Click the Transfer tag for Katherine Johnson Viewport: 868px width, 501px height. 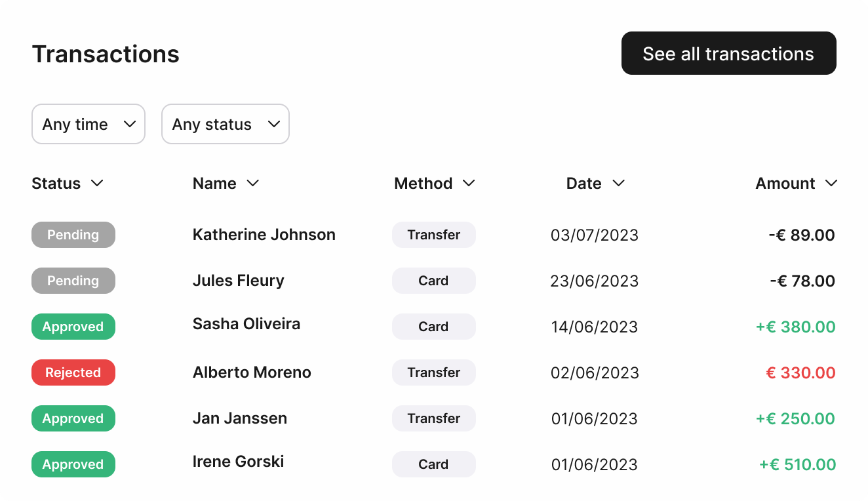[434, 235]
